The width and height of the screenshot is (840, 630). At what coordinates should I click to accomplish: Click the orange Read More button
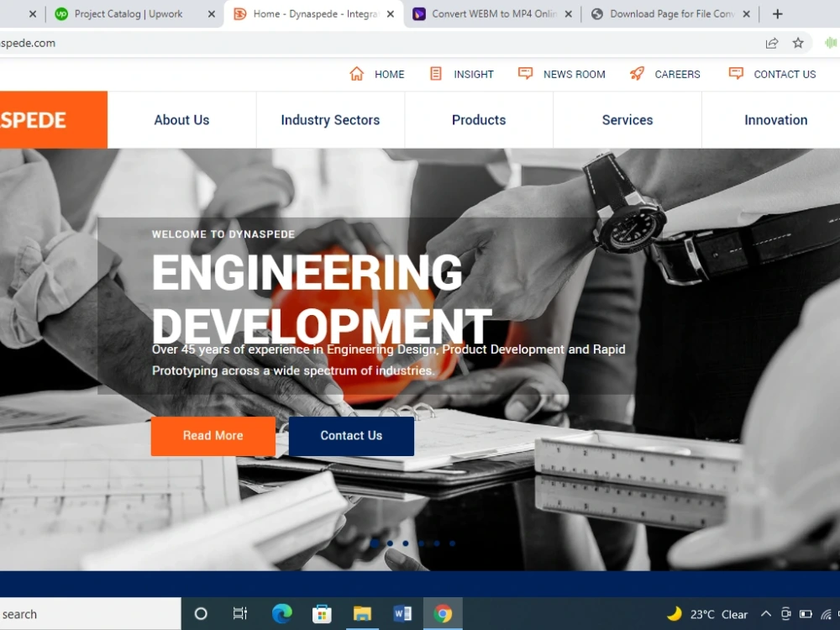point(213,436)
